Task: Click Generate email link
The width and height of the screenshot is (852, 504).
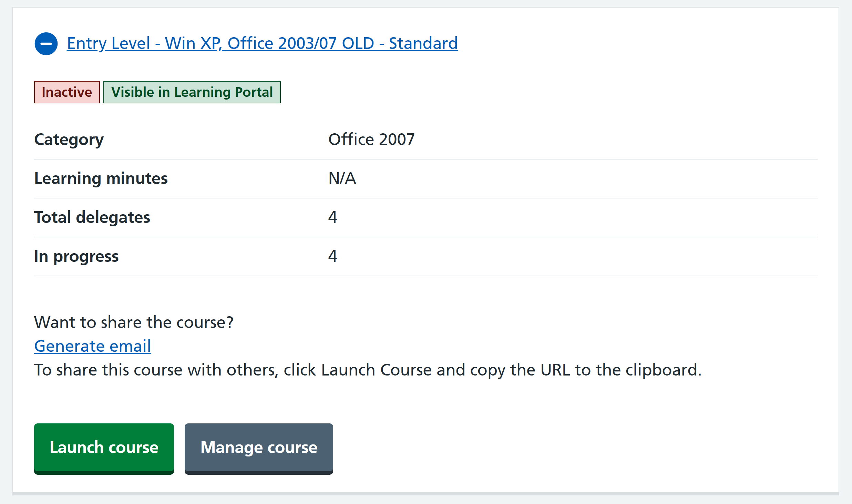Action: (92, 346)
